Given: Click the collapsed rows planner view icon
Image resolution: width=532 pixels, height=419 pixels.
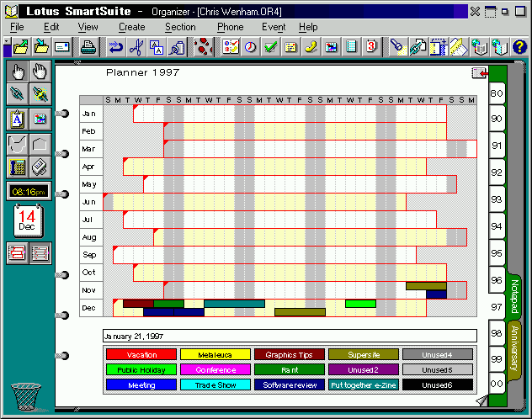Looking at the screenshot, I should click(40, 252).
